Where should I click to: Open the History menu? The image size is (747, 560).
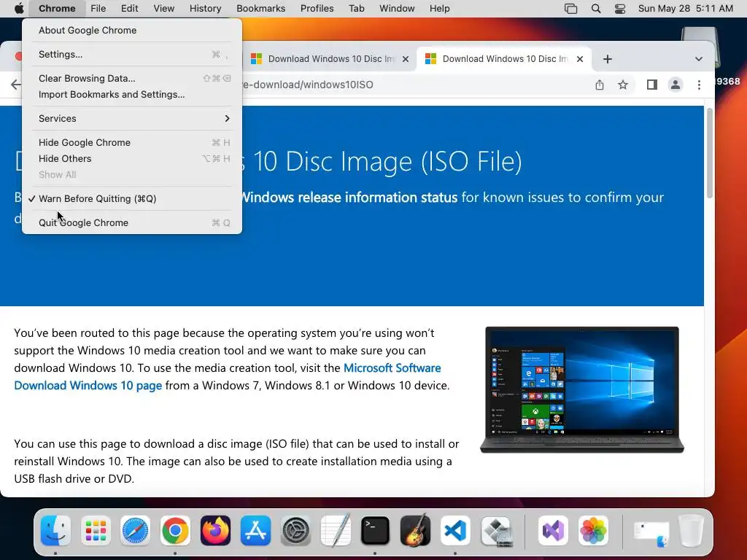coord(205,8)
